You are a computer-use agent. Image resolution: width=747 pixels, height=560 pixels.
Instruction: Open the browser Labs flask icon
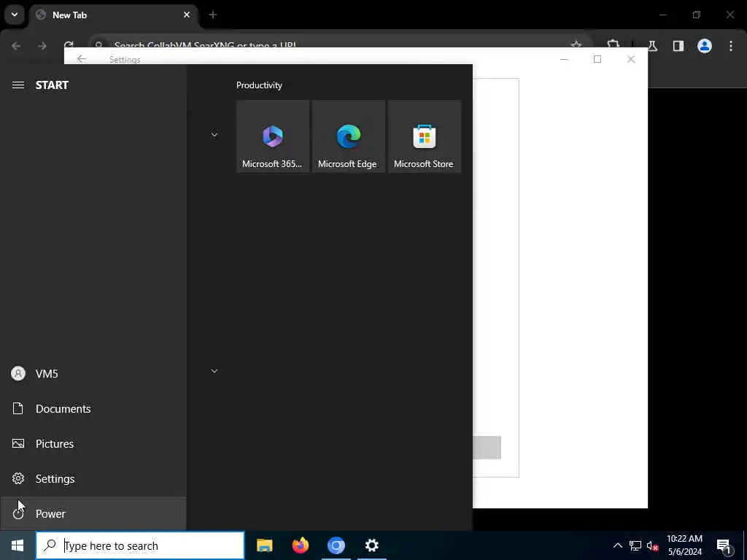pos(652,46)
